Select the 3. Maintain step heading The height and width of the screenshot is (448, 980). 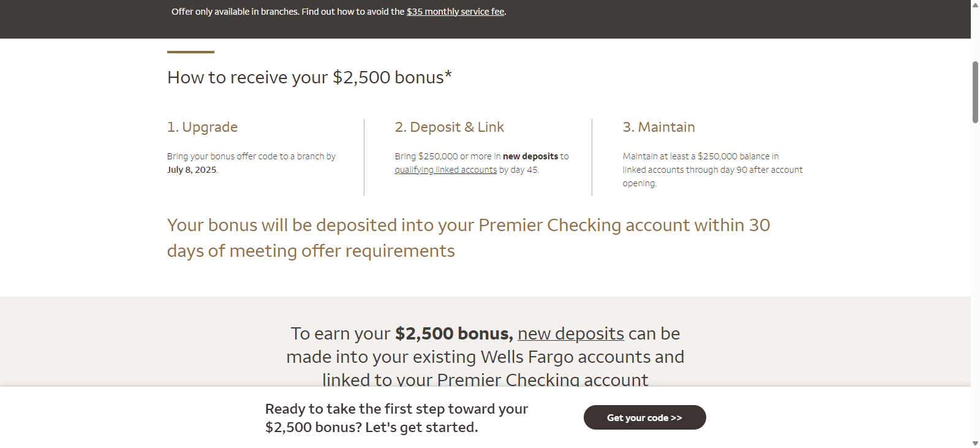[x=658, y=127]
